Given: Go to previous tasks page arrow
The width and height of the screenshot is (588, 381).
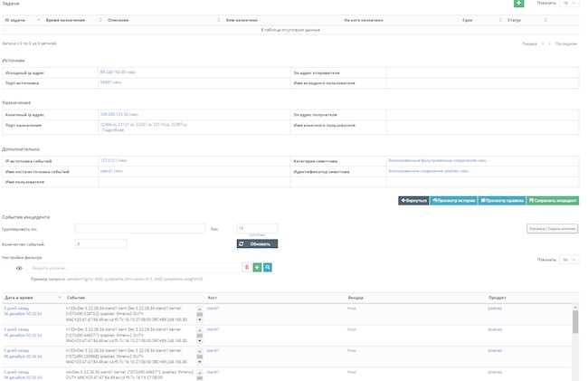Looking at the screenshot, I should [543, 43].
